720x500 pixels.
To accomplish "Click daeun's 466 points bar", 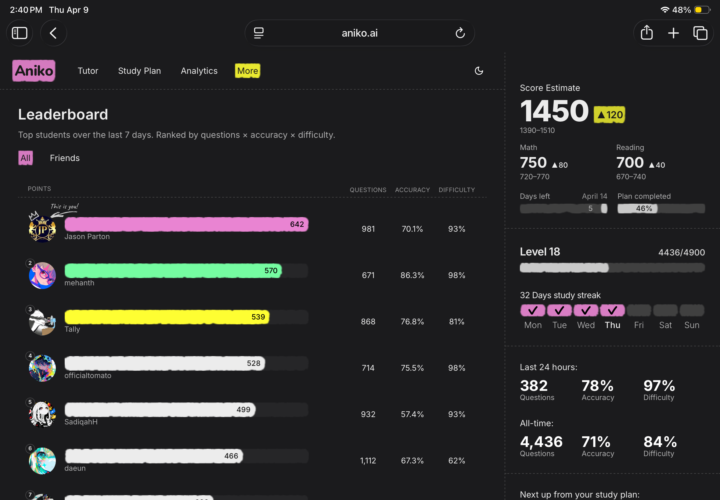I will 154,456.
